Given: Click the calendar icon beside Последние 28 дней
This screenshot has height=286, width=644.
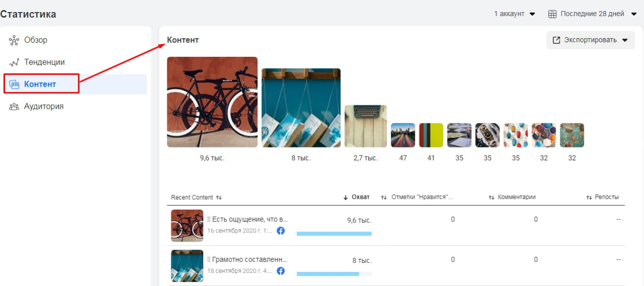Looking at the screenshot, I should (x=552, y=14).
